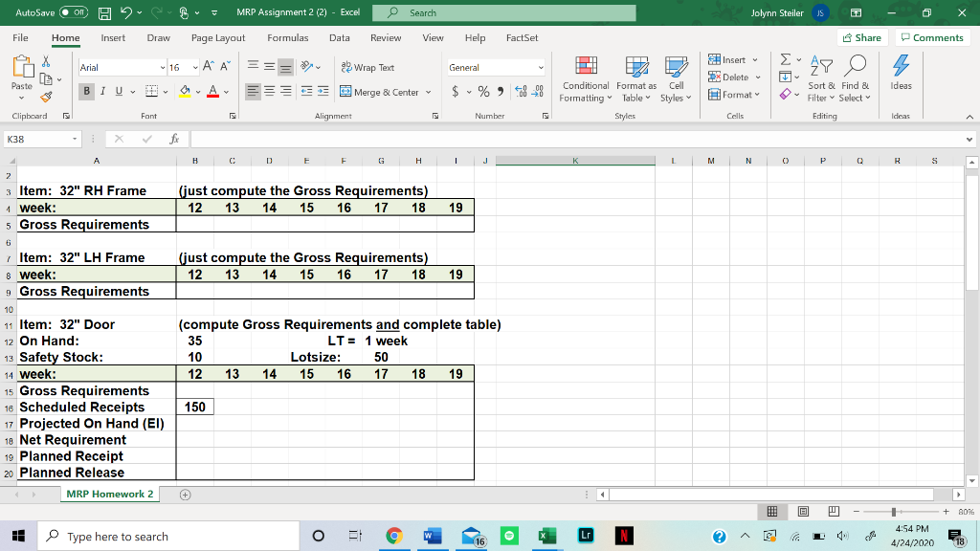Switch to the Page Layout tab
This screenshot has width=980, height=551.
(x=218, y=37)
